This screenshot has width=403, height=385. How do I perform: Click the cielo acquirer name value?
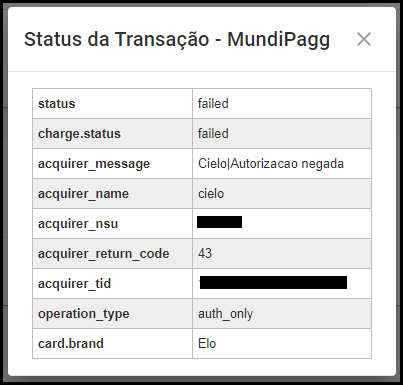[211, 194]
